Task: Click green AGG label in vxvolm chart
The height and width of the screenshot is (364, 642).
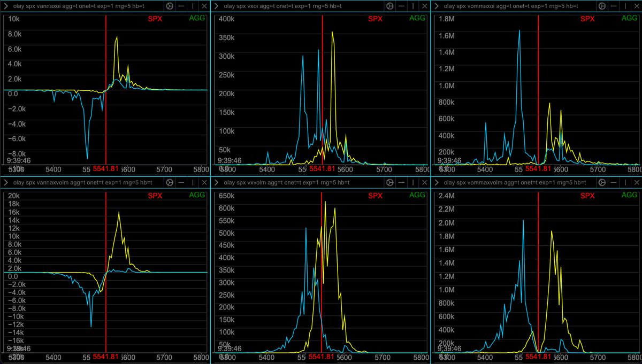Action: pyautogui.click(x=417, y=195)
